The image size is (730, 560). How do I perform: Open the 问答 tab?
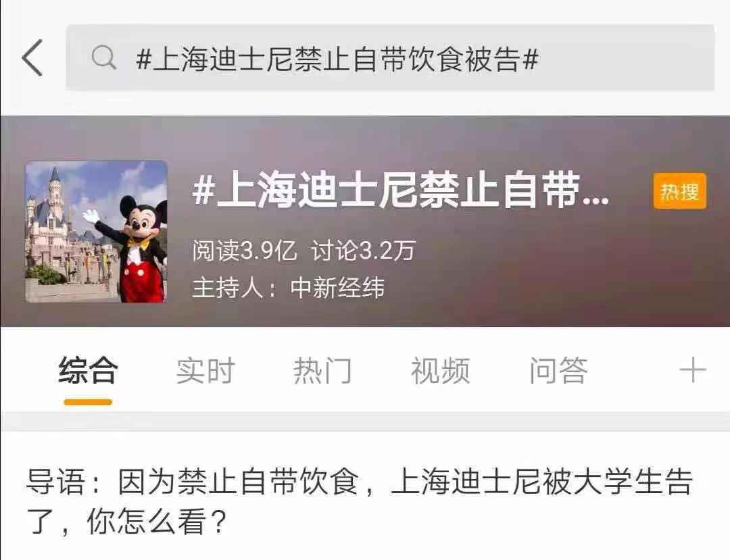(558, 370)
